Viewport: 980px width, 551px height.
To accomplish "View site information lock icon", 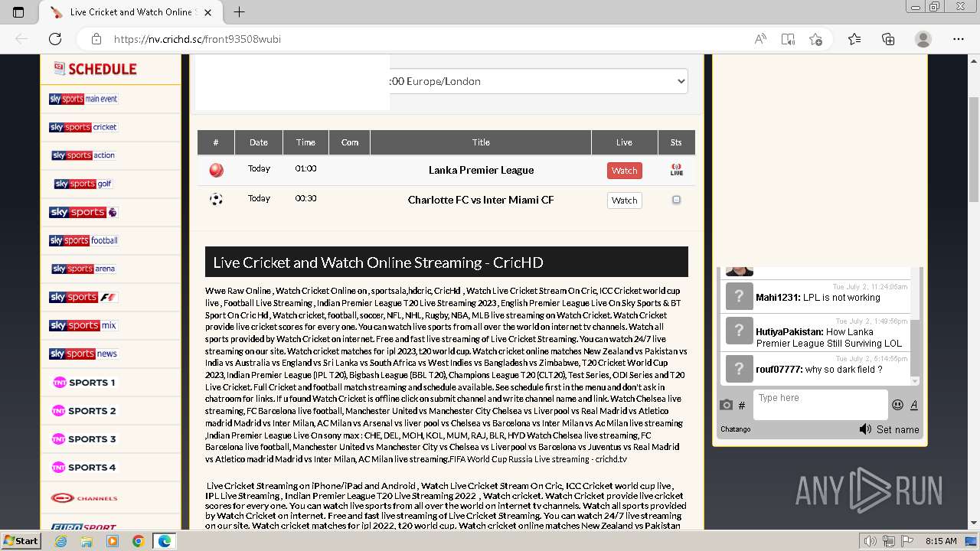I will 96,39.
